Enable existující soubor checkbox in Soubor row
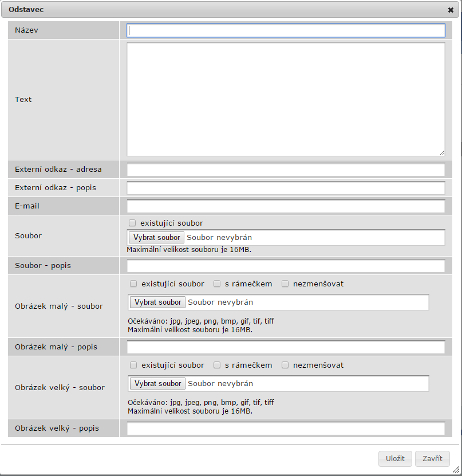This screenshot has height=476, width=462. 132,223
